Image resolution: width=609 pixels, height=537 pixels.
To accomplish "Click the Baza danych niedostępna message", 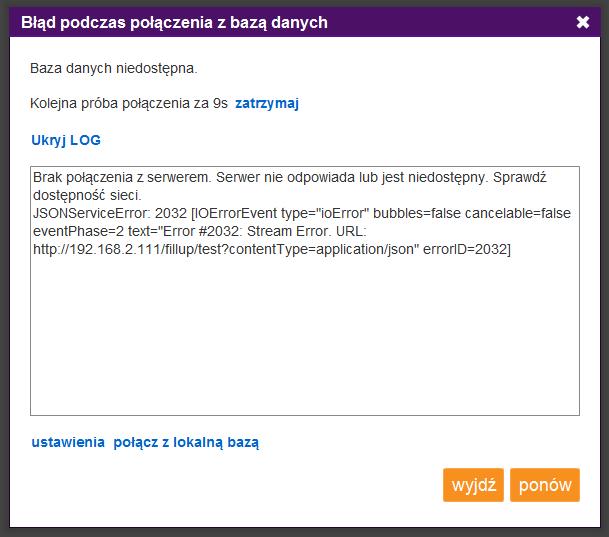I will pyautogui.click(x=114, y=68).
